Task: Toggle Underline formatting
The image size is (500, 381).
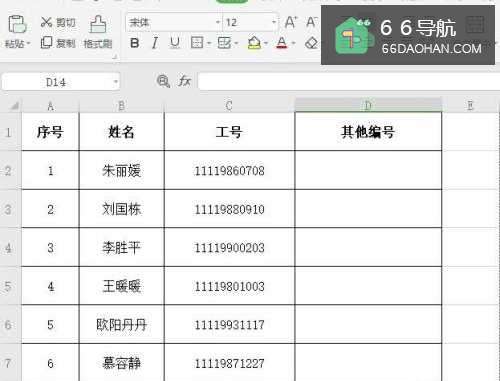Action: (x=175, y=43)
